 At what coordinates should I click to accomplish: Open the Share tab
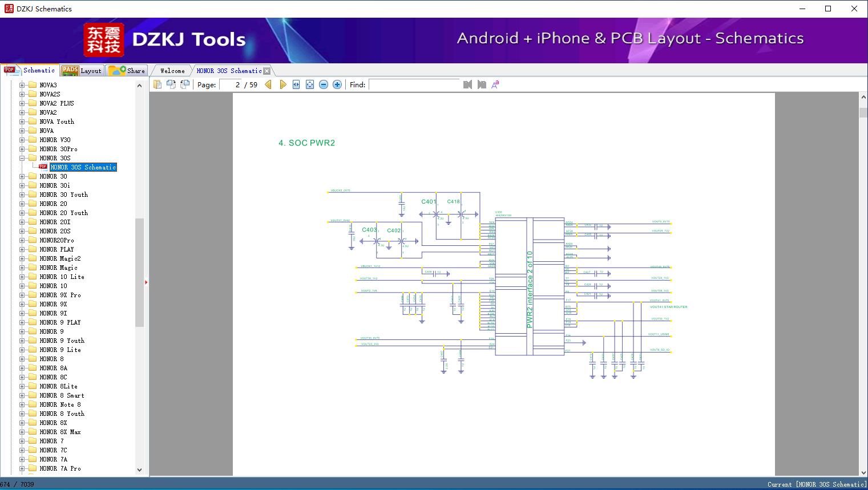(127, 71)
